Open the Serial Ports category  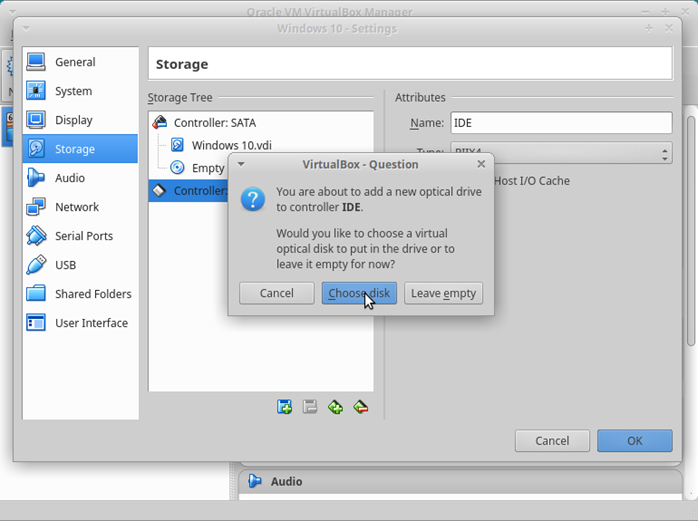(80, 236)
